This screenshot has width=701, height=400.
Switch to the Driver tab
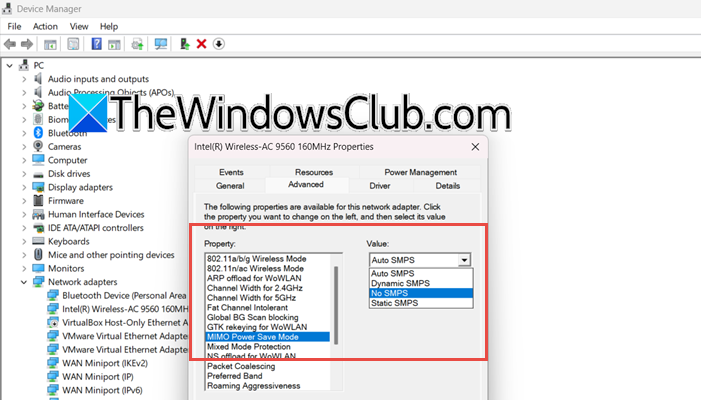pos(380,185)
